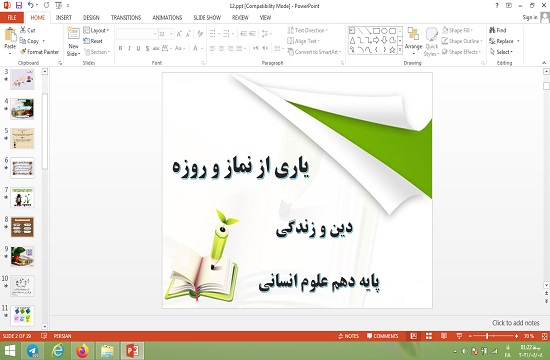Click the Undo arrow in the title bar
The image size is (550, 360).
[x=30, y=5]
